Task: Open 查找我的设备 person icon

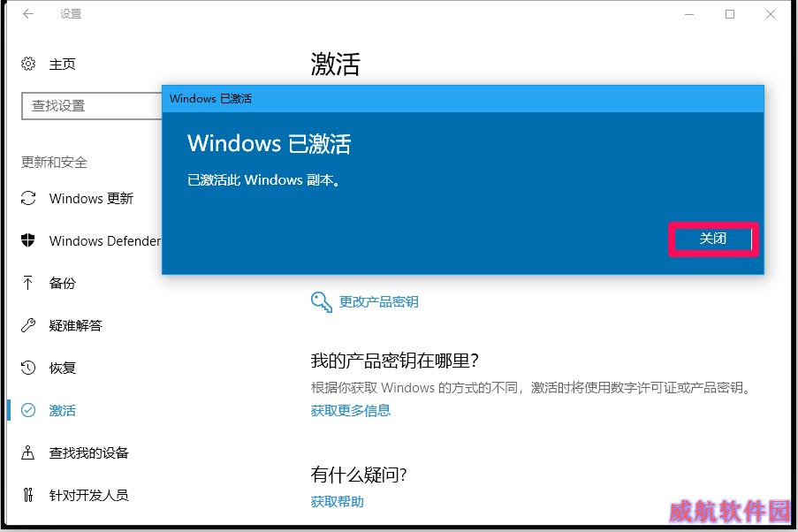Action: point(28,452)
